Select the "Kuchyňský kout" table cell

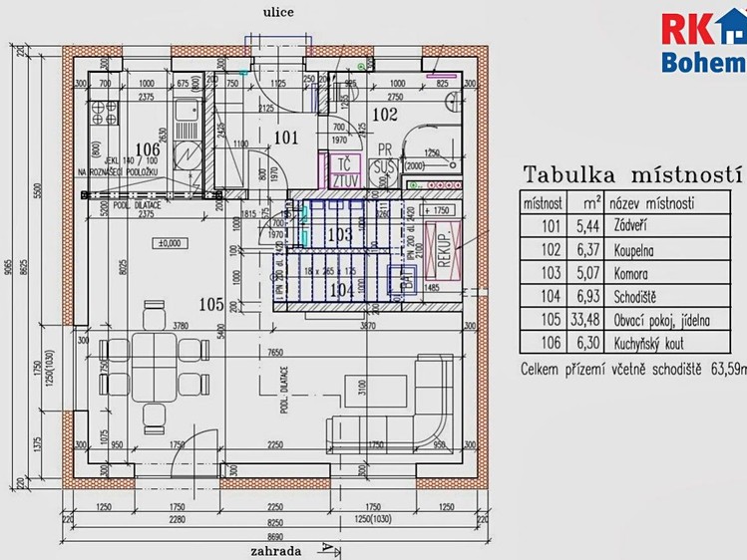pyautogui.click(x=666, y=343)
